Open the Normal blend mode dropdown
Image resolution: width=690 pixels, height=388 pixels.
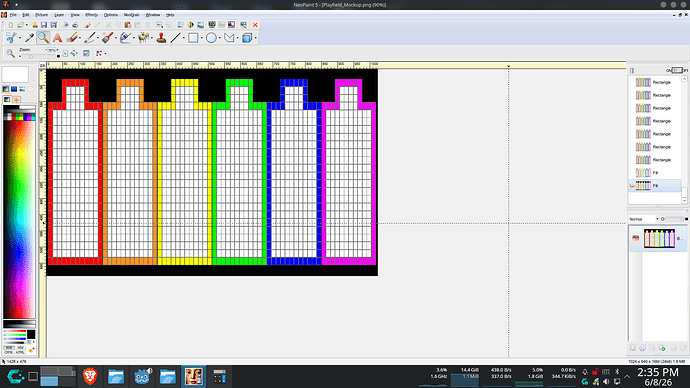pyautogui.click(x=643, y=219)
